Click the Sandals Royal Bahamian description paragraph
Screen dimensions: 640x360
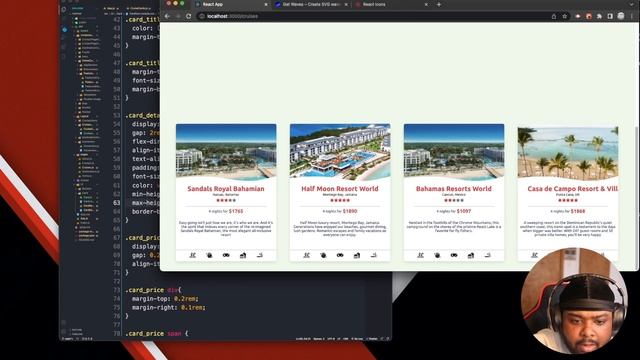(226, 229)
